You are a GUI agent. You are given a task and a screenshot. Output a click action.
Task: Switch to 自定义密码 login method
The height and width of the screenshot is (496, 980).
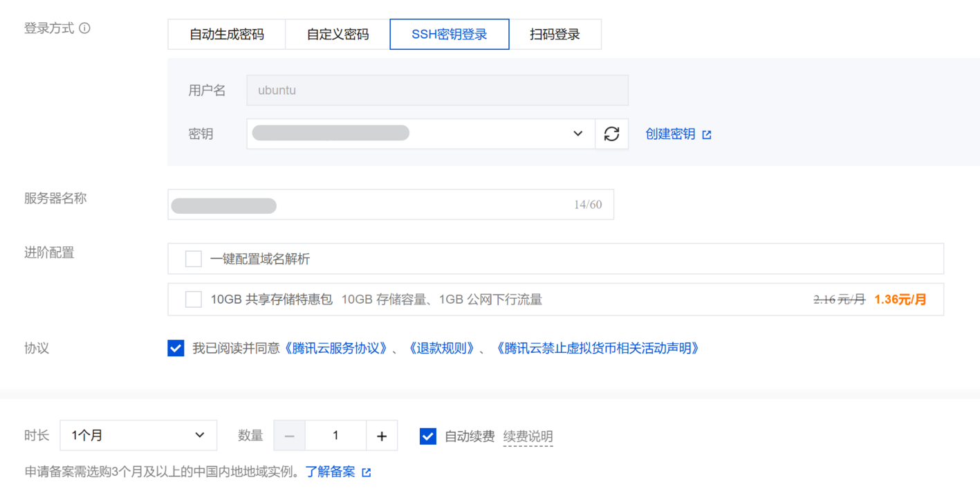coord(338,34)
